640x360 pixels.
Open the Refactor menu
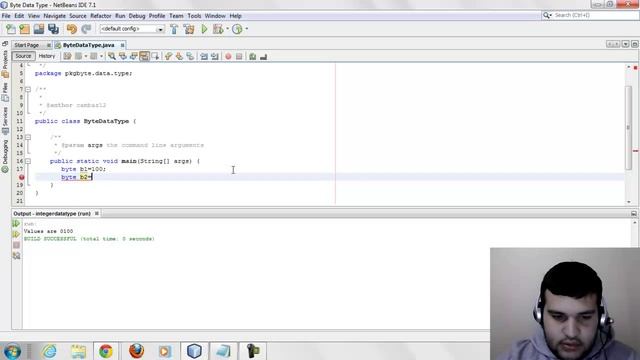click(100, 16)
